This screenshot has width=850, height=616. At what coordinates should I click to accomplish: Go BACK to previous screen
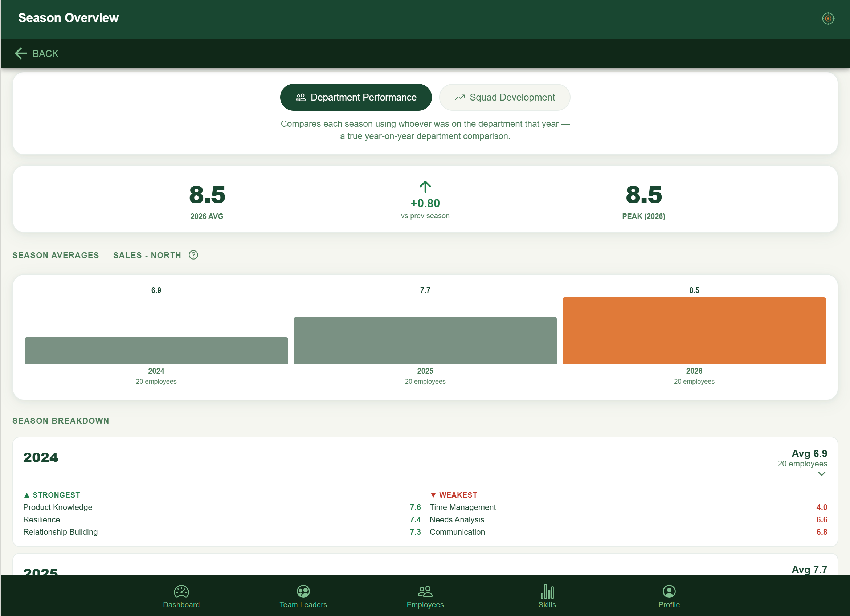(37, 54)
